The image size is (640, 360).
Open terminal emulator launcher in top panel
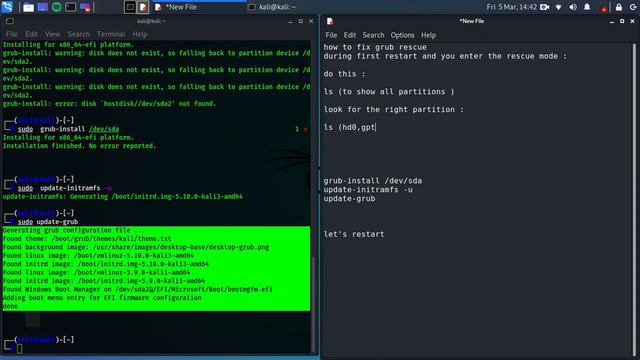[70, 7]
